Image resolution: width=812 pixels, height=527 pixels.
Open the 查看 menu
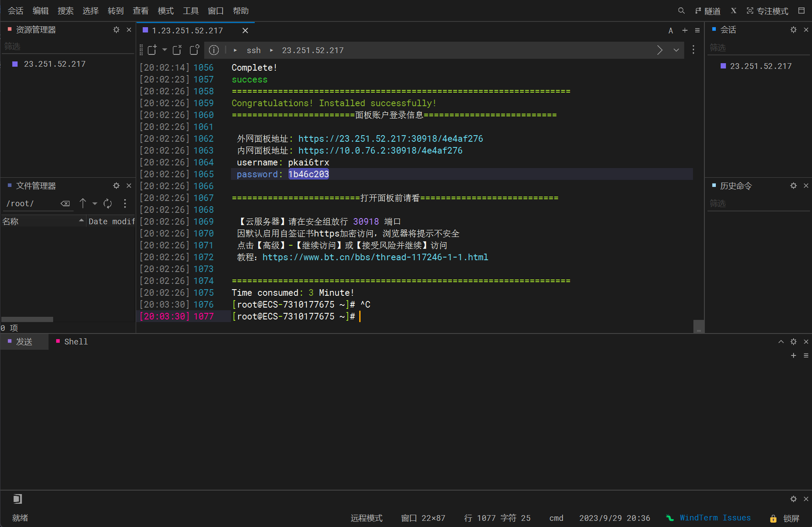141,11
